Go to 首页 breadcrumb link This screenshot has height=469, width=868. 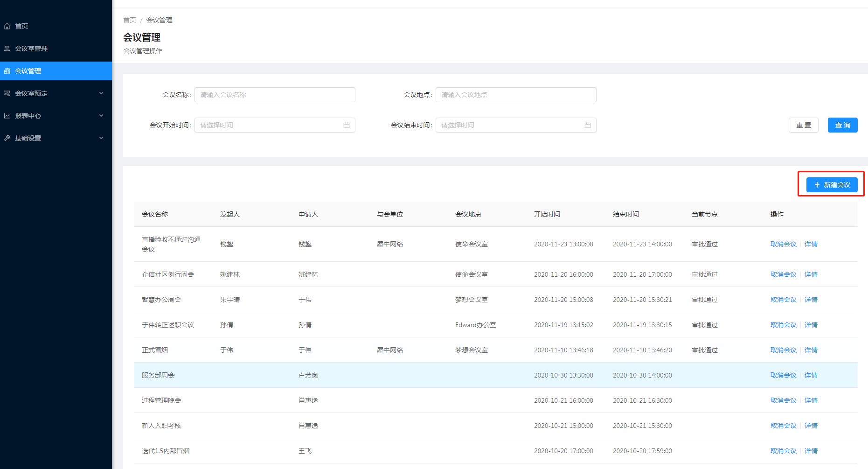pos(130,20)
